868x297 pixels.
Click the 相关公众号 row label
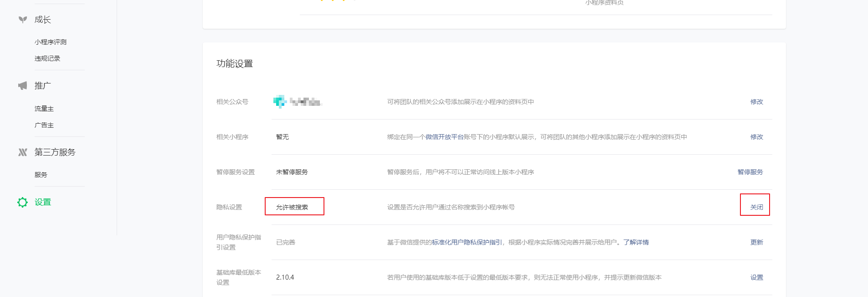[x=232, y=102]
